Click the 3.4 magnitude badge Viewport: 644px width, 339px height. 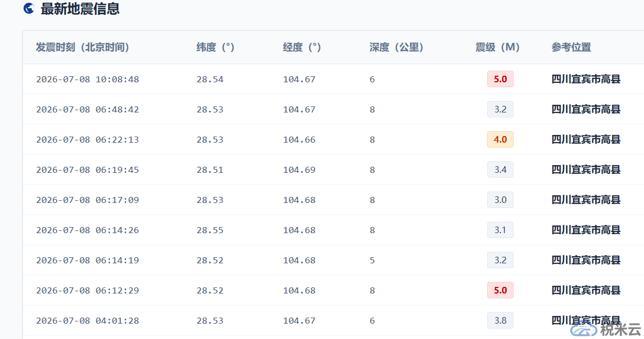pyautogui.click(x=500, y=169)
